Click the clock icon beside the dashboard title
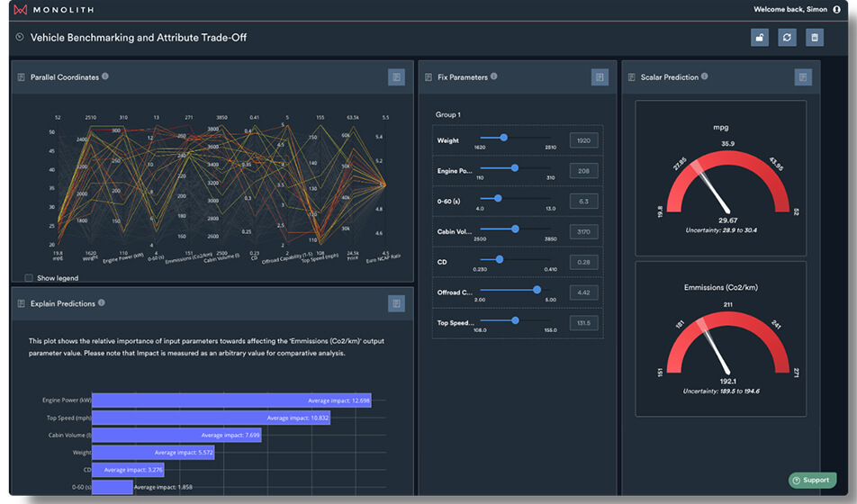Image resolution: width=857 pixels, height=504 pixels. (x=20, y=37)
